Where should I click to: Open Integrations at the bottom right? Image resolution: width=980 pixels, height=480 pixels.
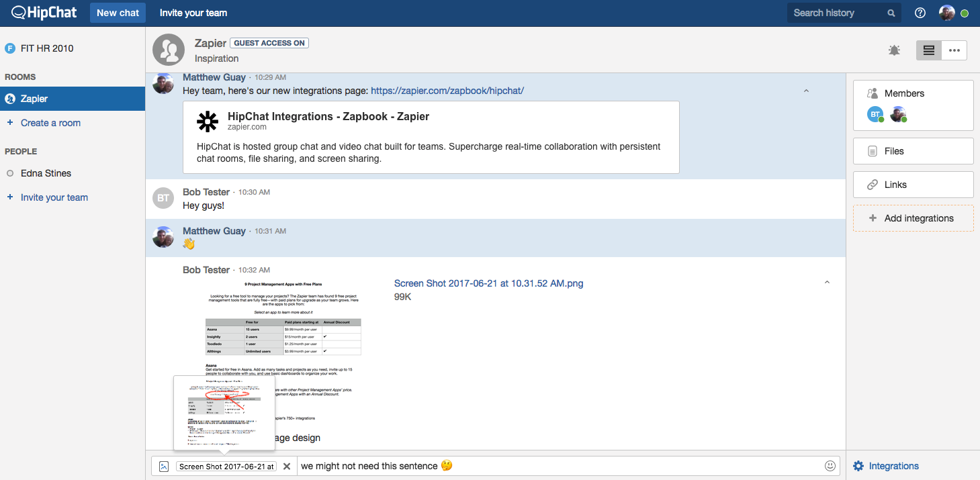(893, 466)
